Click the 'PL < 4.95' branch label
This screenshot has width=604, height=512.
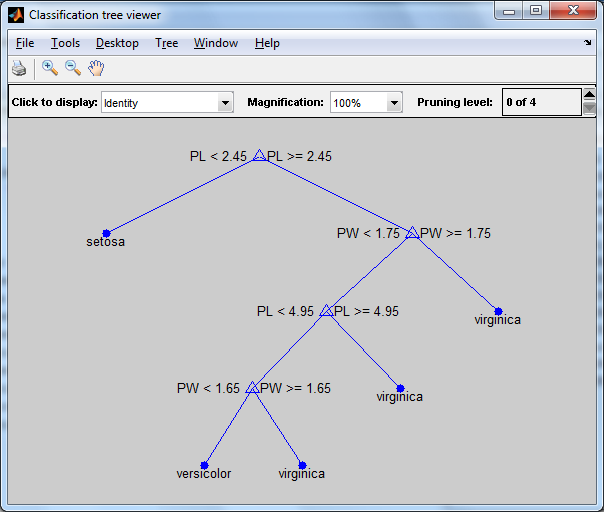click(285, 311)
